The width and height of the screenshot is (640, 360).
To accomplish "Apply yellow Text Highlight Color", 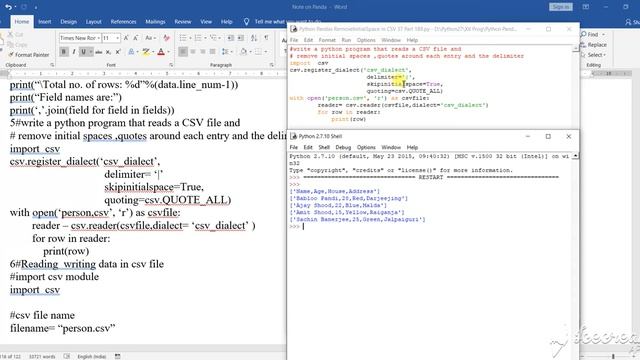I will (x=146, y=52).
